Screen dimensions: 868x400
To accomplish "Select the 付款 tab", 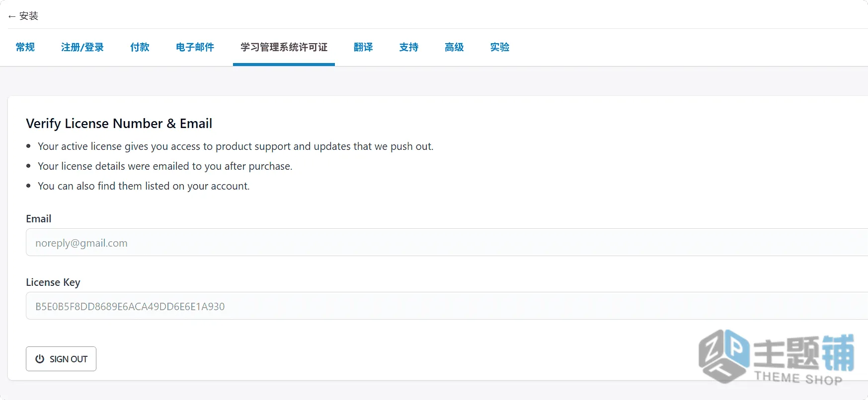I will click(x=140, y=47).
